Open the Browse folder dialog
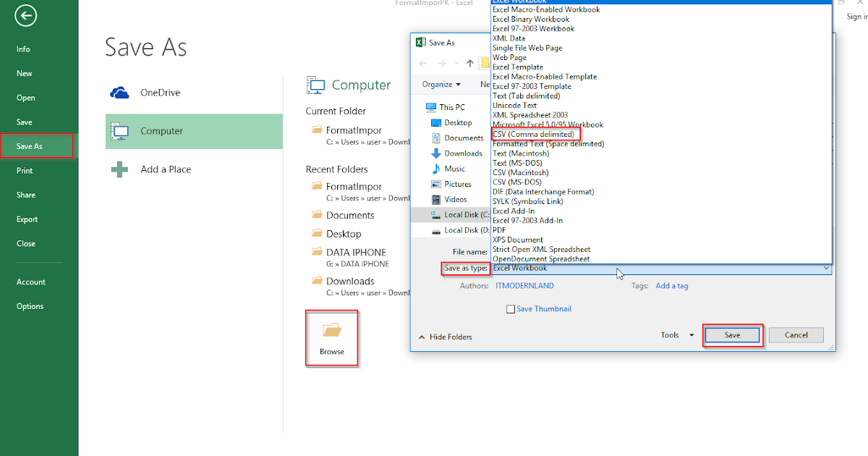The width and height of the screenshot is (868, 456). pyautogui.click(x=331, y=337)
